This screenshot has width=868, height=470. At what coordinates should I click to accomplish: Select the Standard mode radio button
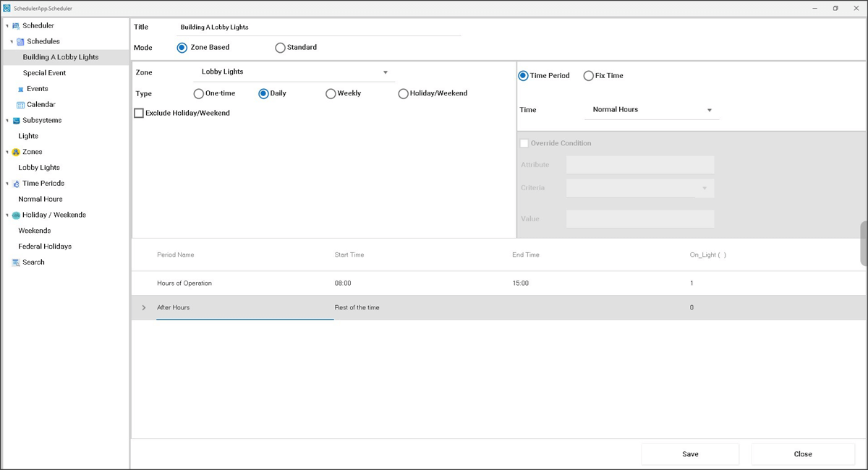click(x=280, y=48)
